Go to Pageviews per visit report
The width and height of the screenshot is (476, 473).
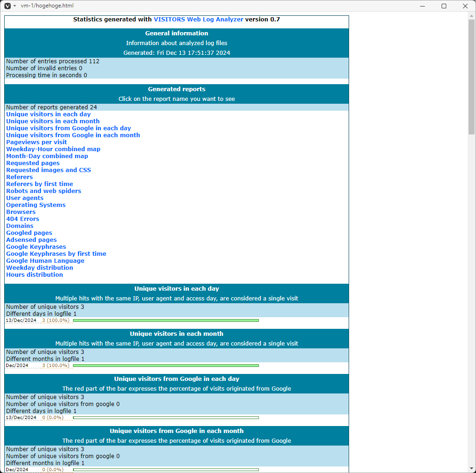36,142
